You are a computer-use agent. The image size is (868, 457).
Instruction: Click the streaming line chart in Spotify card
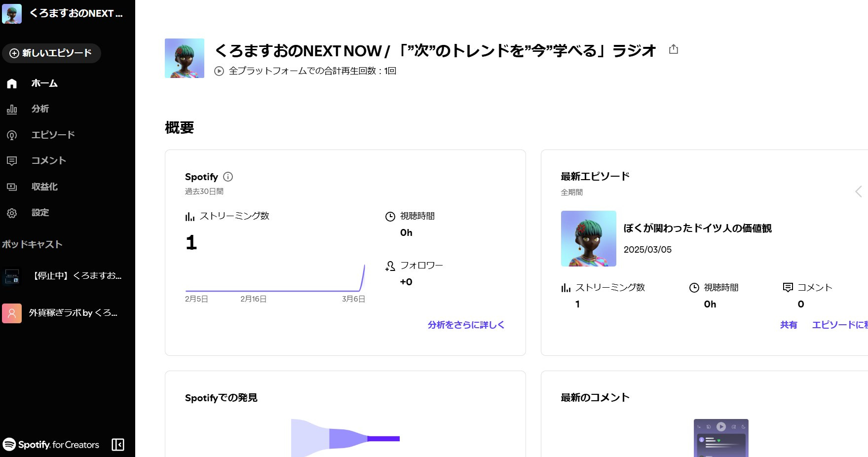click(275, 278)
